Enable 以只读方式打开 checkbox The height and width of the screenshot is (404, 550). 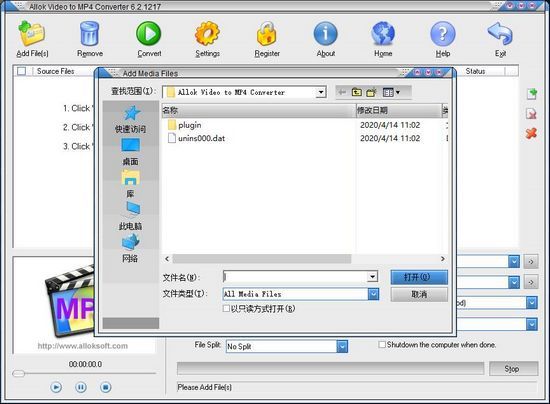[x=227, y=309]
